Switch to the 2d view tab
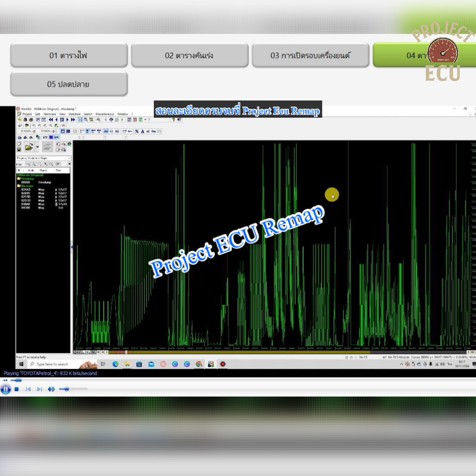 [x=86, y=352]
